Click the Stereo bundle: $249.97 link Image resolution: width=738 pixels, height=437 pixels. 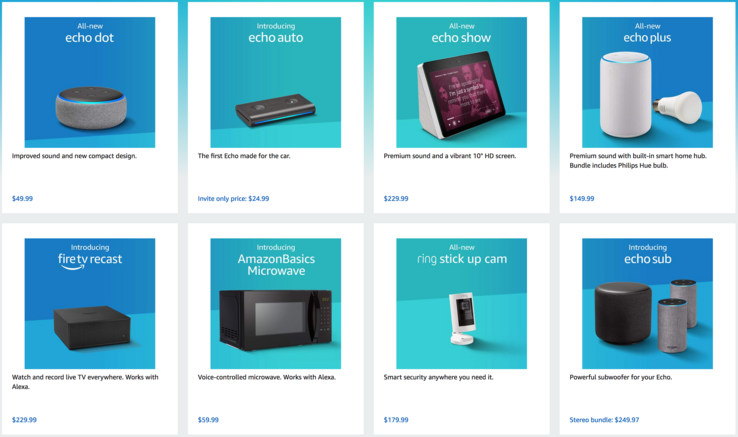click(x=604, y=420)
